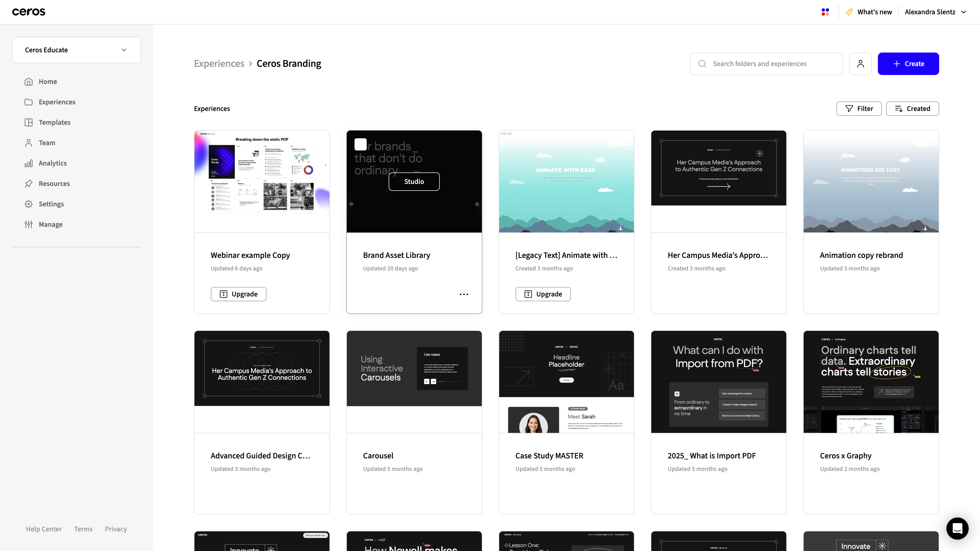Screen dimensions: 980x551
Task: Open Legacy Text Animate with Ease thumbnail
Action: point(566,182)
